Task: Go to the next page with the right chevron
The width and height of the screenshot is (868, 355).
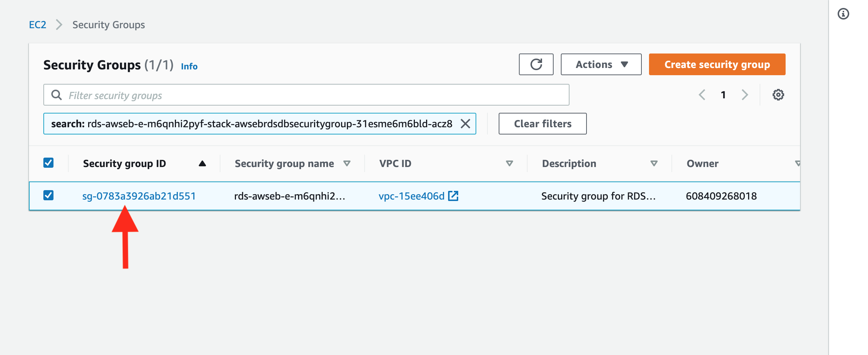Action: pyautogui.click(x=744, y=95)
